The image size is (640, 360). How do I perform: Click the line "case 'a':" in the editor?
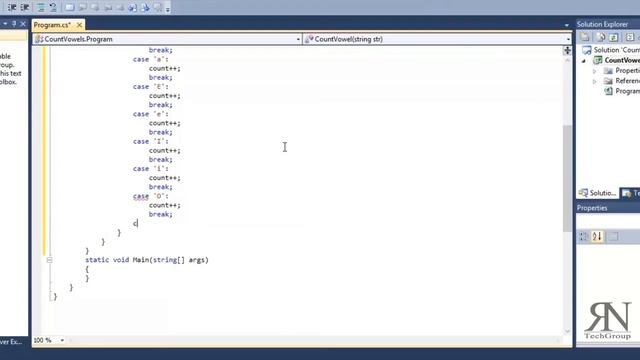(150, 59)
